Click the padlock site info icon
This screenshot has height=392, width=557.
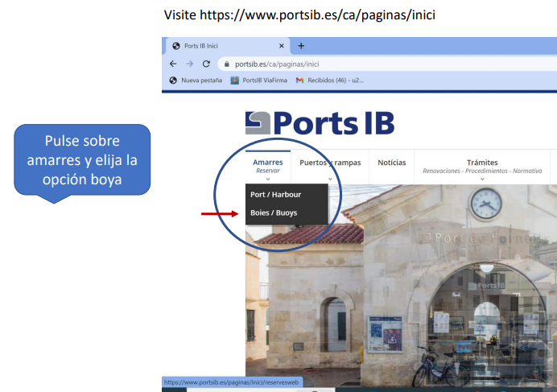pyautogui.click(x=227, y=64)
